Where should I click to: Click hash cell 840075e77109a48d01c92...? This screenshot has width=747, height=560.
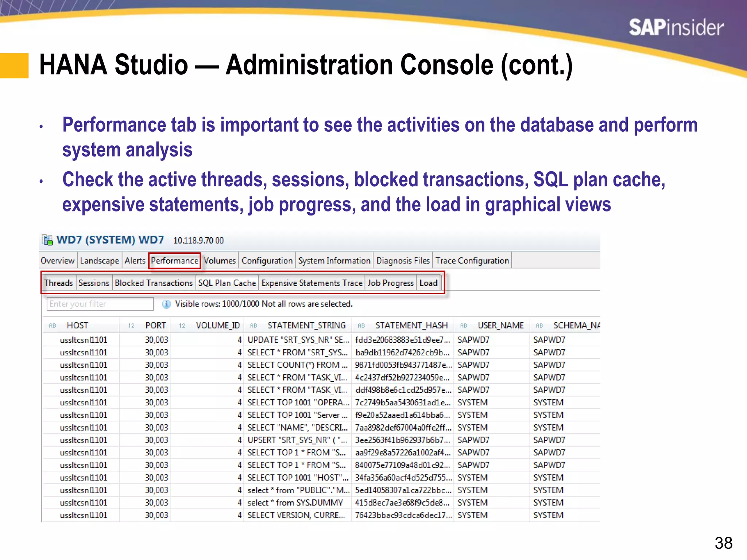(403, 465)
